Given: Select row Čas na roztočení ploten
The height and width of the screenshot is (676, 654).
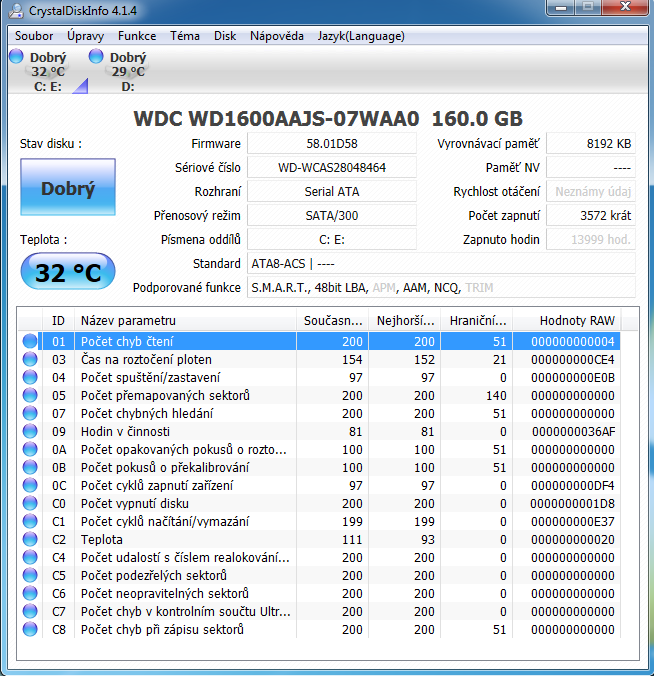Looking at the screenshot, I should (319, 359).
